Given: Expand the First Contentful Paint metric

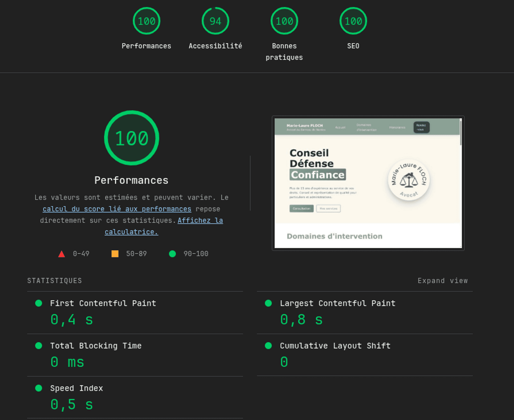Looking at the screenshot, I should tap(103, 303).
